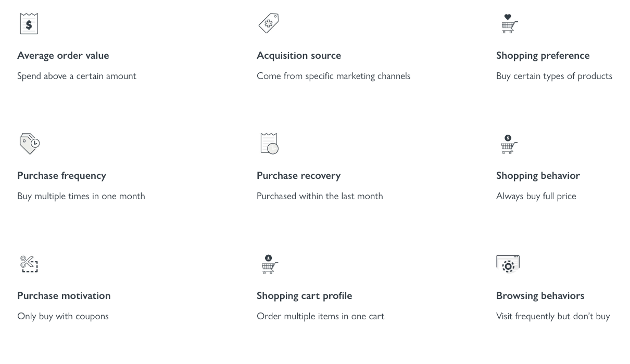
Task: Select the Purchase frequency heading
Action: pos(61,176)
